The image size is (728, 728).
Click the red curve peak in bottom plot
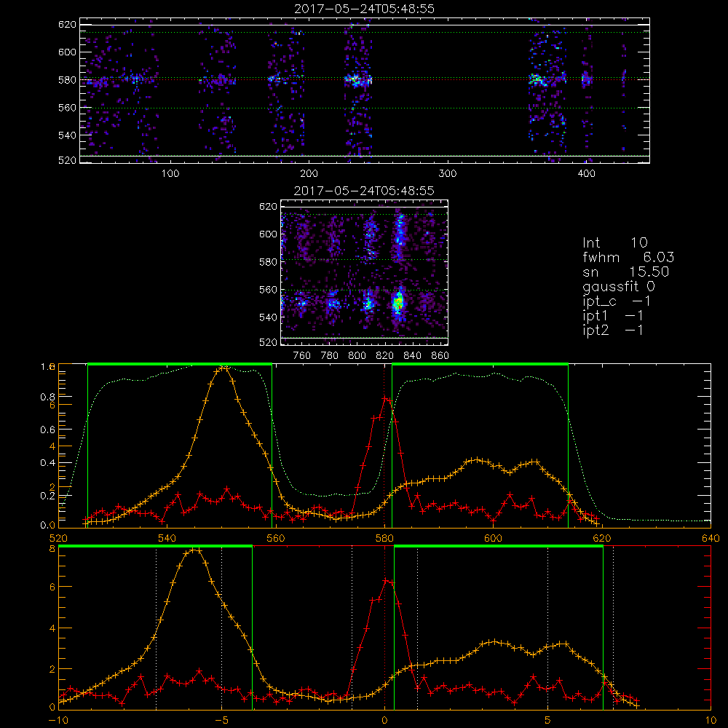pos(385,580)
